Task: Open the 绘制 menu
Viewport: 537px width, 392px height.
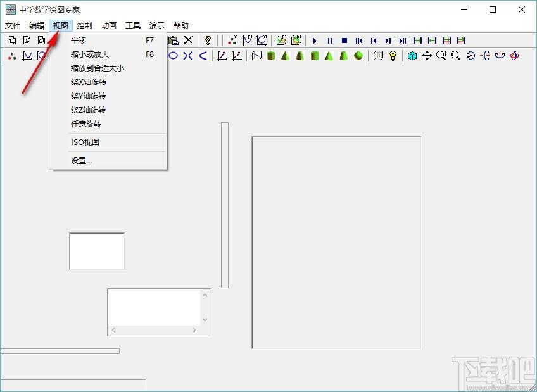Action: [x=85, y=26]
